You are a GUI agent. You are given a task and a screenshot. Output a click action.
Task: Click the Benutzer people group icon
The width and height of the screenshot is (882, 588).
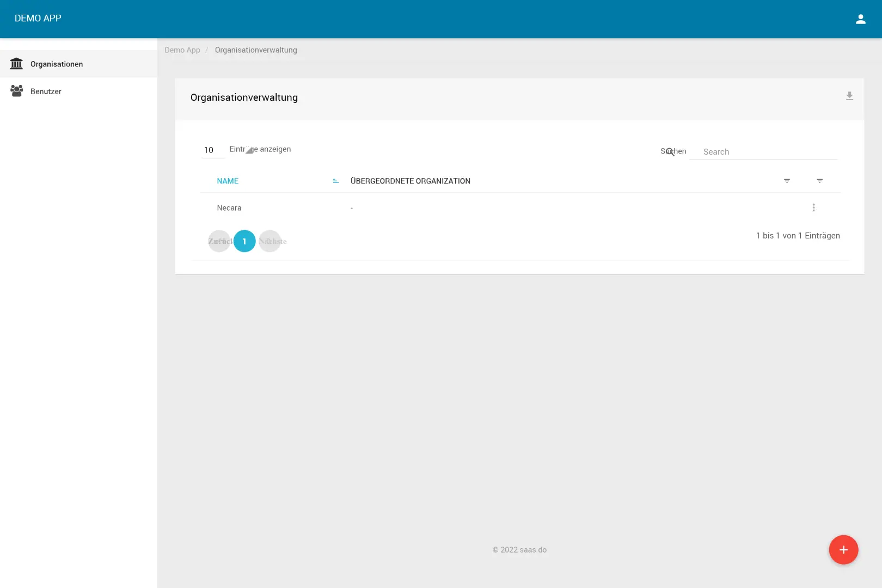pos(16,91)
